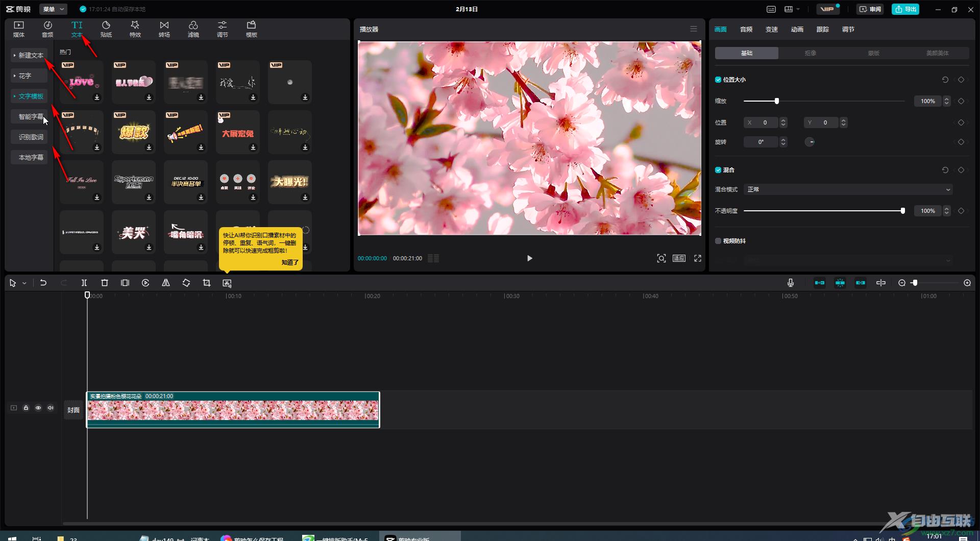Image resolution: width=980 pixels, height=541 pixels.
Task: Open the 贴纸 (stickers) panel
Action: tap(106, 29)
